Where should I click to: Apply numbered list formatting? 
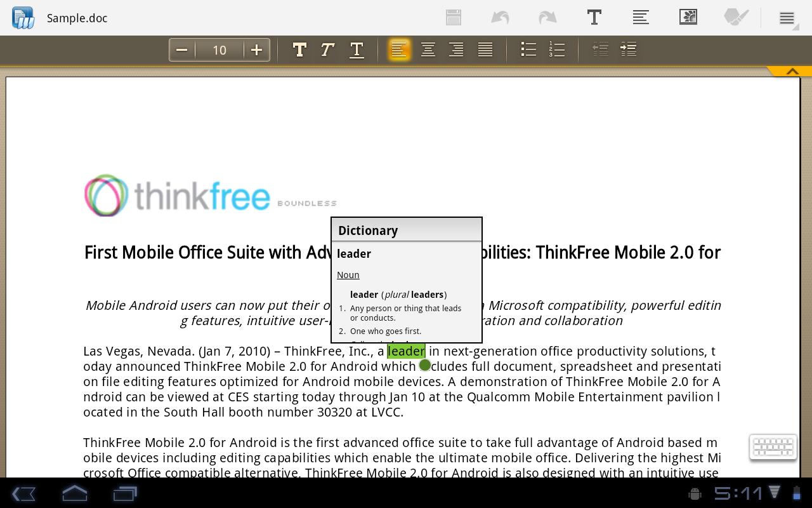point(557,50)
